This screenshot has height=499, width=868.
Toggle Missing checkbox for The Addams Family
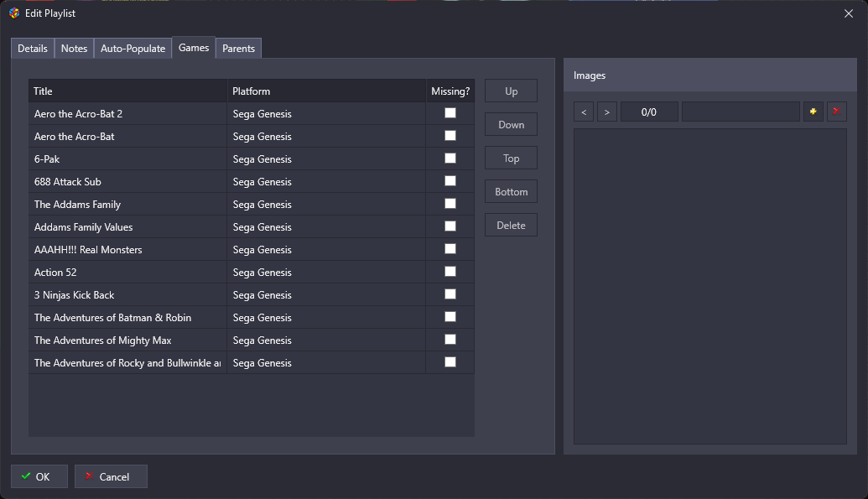[x=450, y=204]
